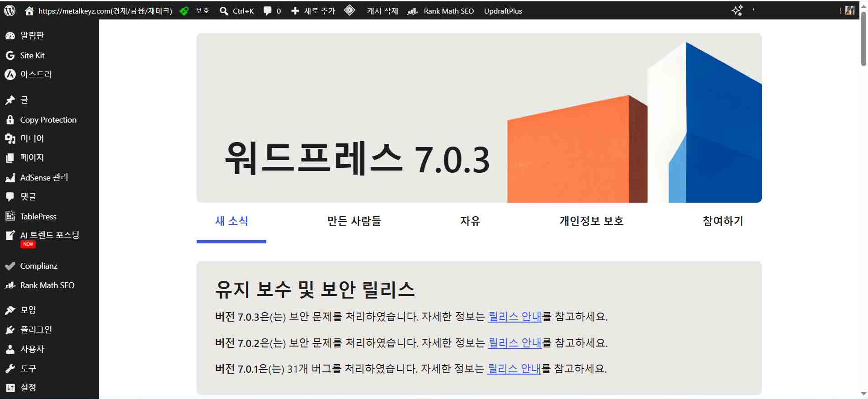The image size is (868, 399).
Task: Click the 페이지 pages icon
Action: coord(10,158)
